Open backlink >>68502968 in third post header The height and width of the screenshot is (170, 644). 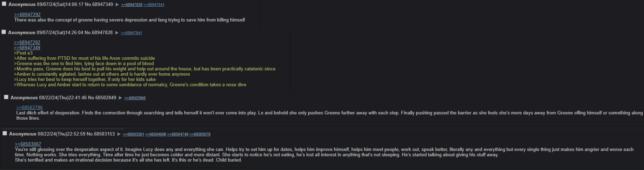135,98
